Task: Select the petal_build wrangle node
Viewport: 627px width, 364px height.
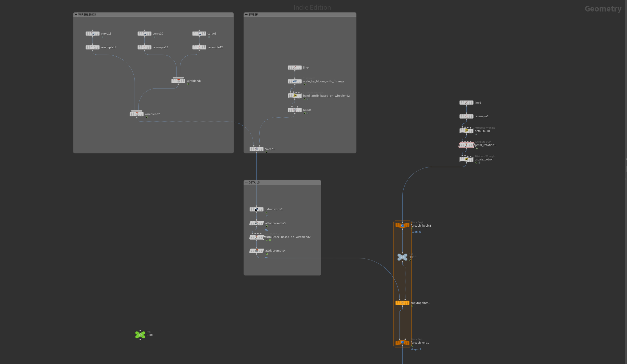Action: [466, 131]
